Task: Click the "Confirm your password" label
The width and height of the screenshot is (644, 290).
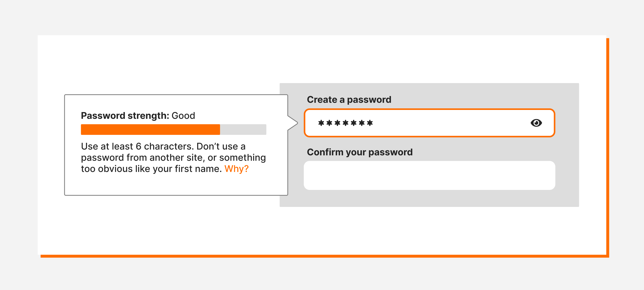Action: (359, 152)
